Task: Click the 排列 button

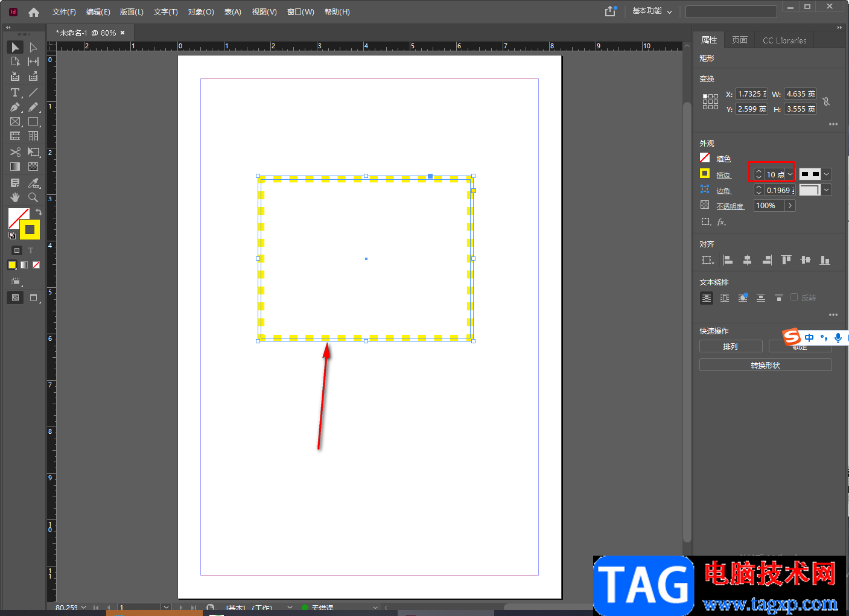Action: pos(730,346)
